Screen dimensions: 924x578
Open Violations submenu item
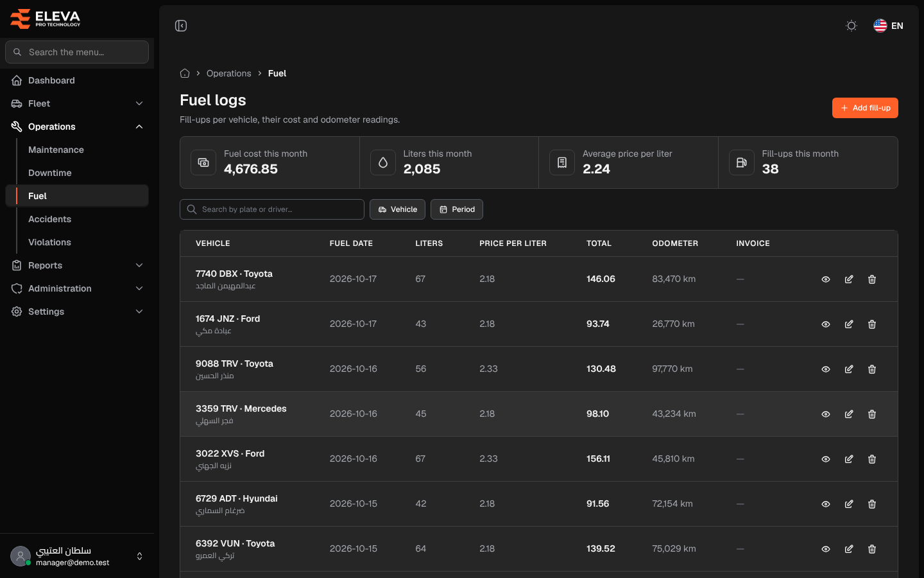tap(50, 242)
